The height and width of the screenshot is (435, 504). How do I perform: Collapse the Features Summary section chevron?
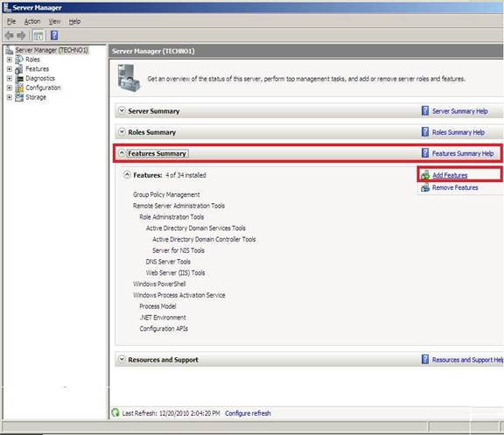pos(122,153)
